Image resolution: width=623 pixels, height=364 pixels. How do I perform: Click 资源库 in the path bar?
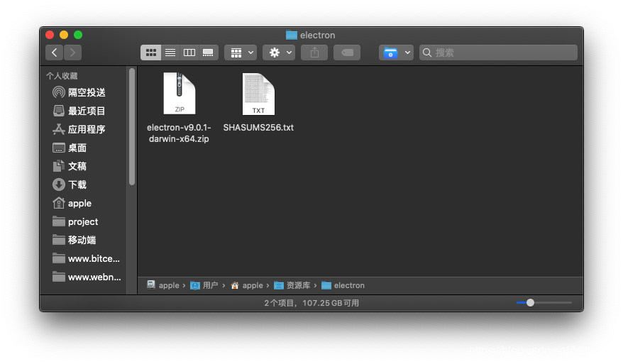coord(292,285)
